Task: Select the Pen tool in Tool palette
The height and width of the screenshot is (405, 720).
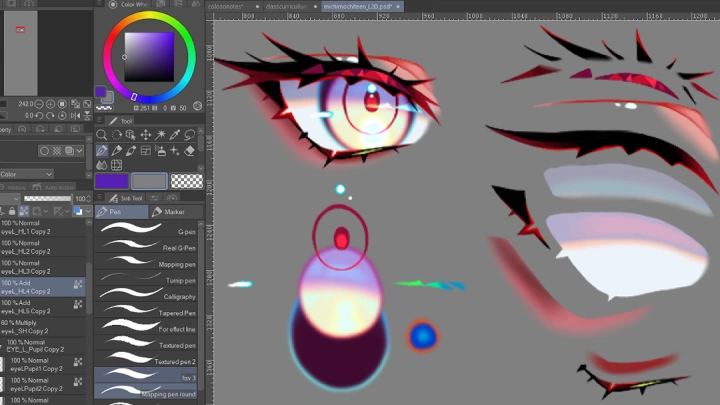Action: pos(101,150)
